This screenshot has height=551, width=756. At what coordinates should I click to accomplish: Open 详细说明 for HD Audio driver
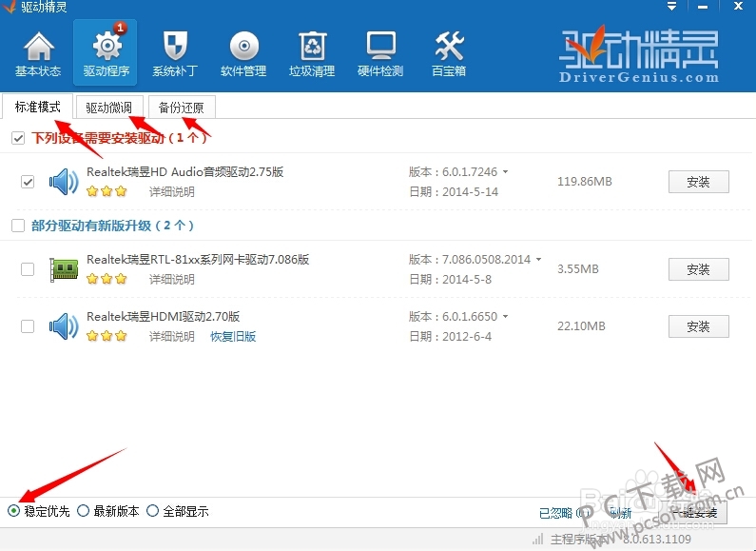(171, 192)
